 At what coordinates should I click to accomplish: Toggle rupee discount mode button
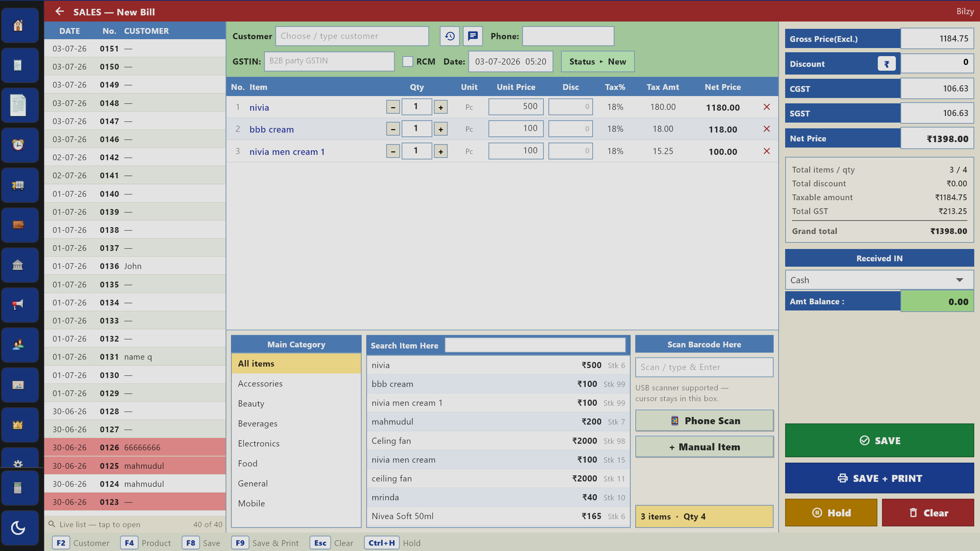(x=887, y=64)
